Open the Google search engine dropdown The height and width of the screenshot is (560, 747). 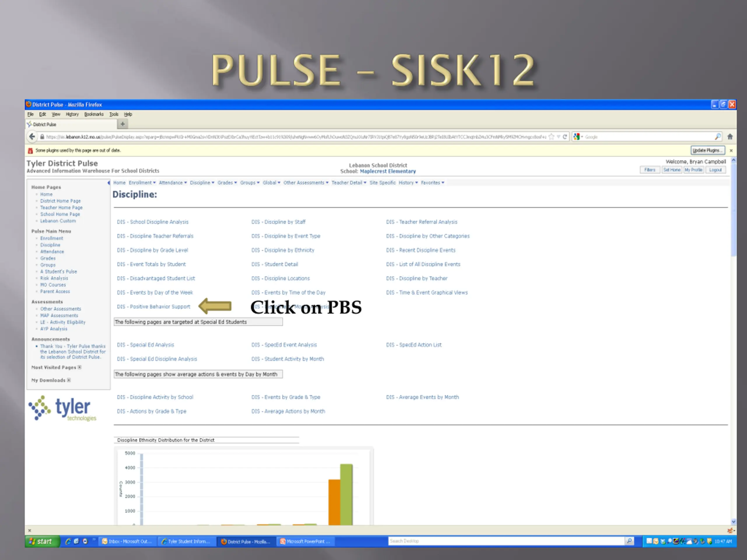click(578, 137)
